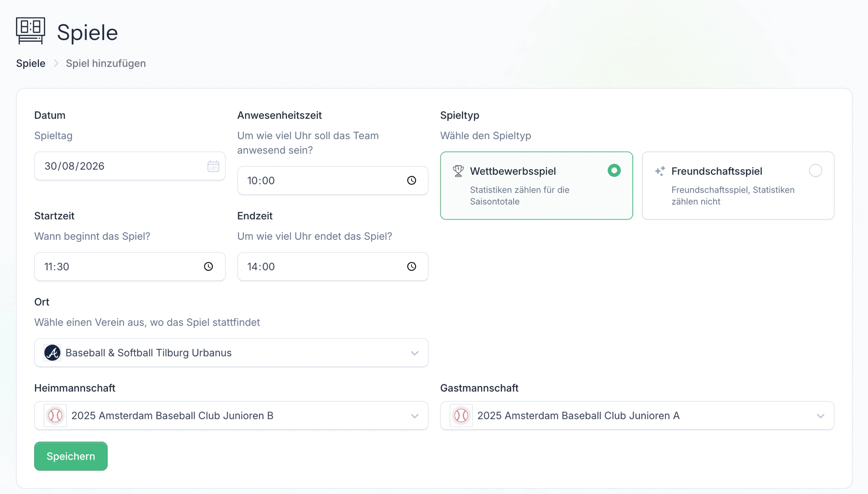Image resolution: width=868 pixels, height=494 pixels.
Task: Click the Tilburg Urbanus club logo
Action: pyautogui.click(x=53, y=353)
